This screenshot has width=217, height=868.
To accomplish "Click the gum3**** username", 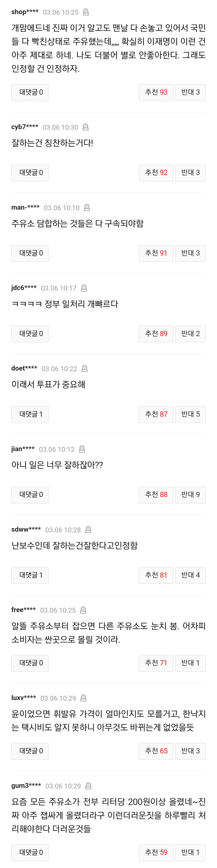I will click(x=26, y=786).
